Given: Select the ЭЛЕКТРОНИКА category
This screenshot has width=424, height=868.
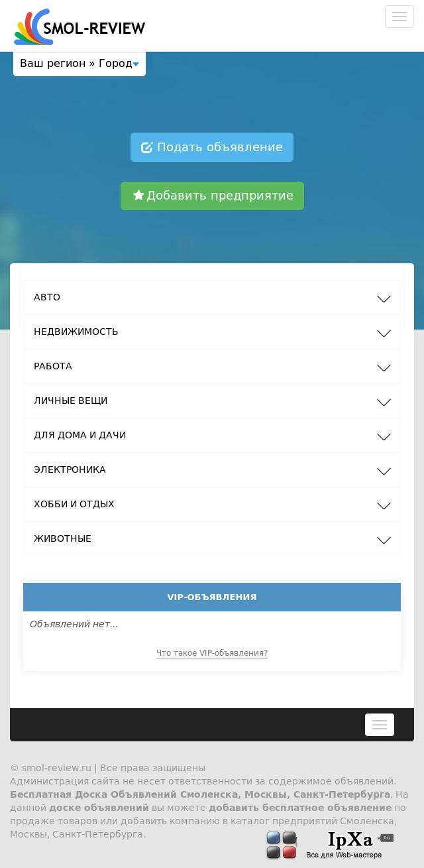Looking at the screenshot, I should pyautogui.click(x=212, y=470).
